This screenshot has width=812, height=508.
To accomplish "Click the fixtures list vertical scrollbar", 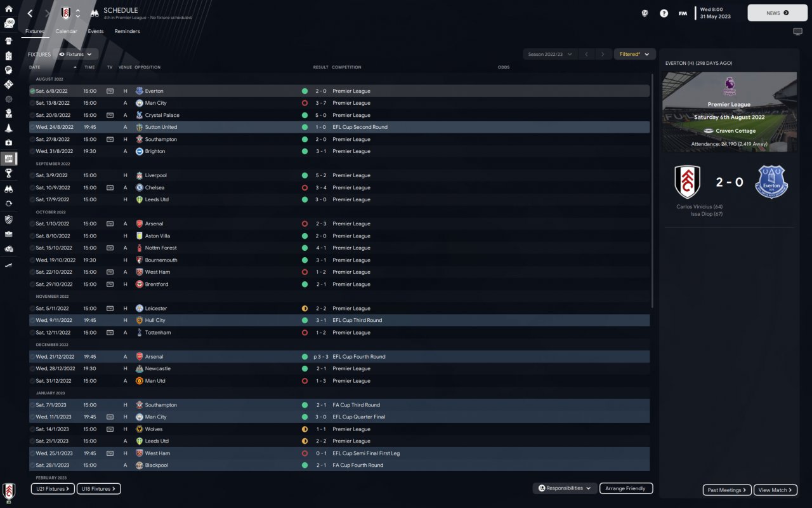I will (653, 190).
